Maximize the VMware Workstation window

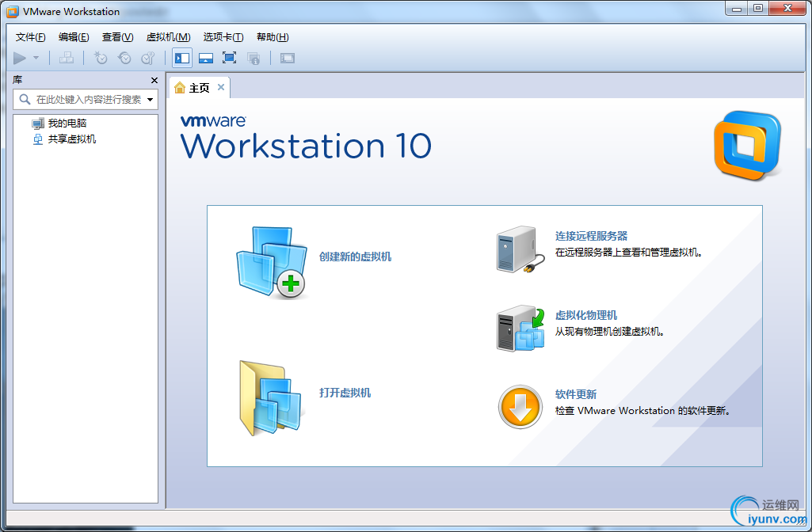click(x=757, y=8)
